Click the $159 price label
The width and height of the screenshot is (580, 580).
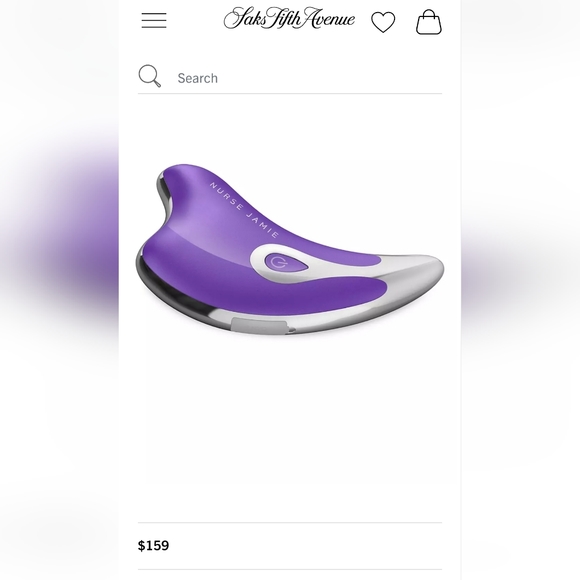[154, 546]
